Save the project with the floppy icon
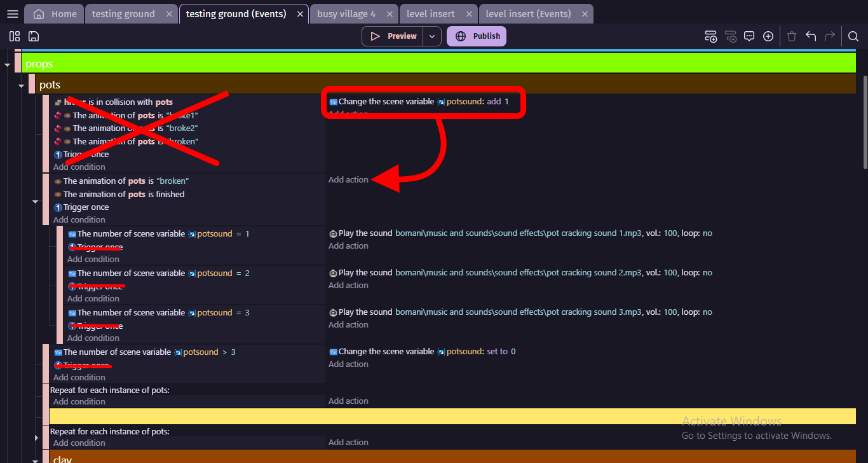The height and width of the screenshot is (463, 868). pyautogui.click(x=33, y=36)
